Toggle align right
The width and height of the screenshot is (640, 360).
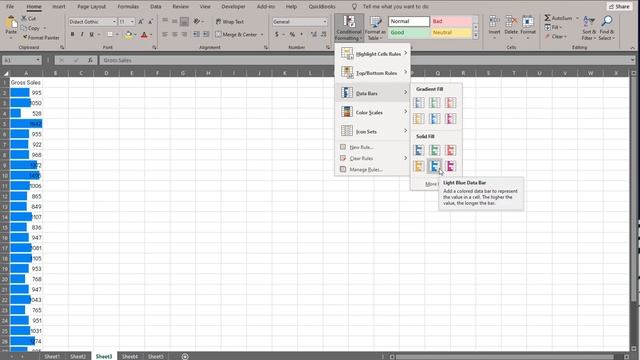coord(184,35)
